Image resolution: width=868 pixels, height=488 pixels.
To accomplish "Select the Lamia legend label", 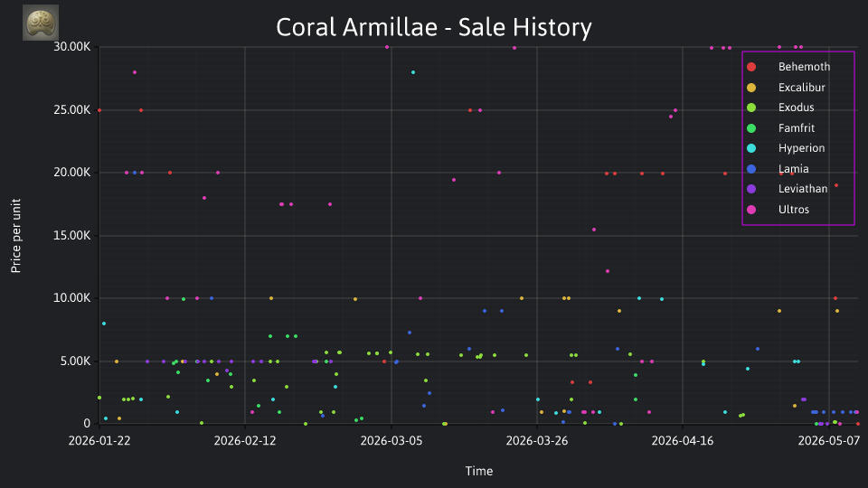I will point(793,169).
